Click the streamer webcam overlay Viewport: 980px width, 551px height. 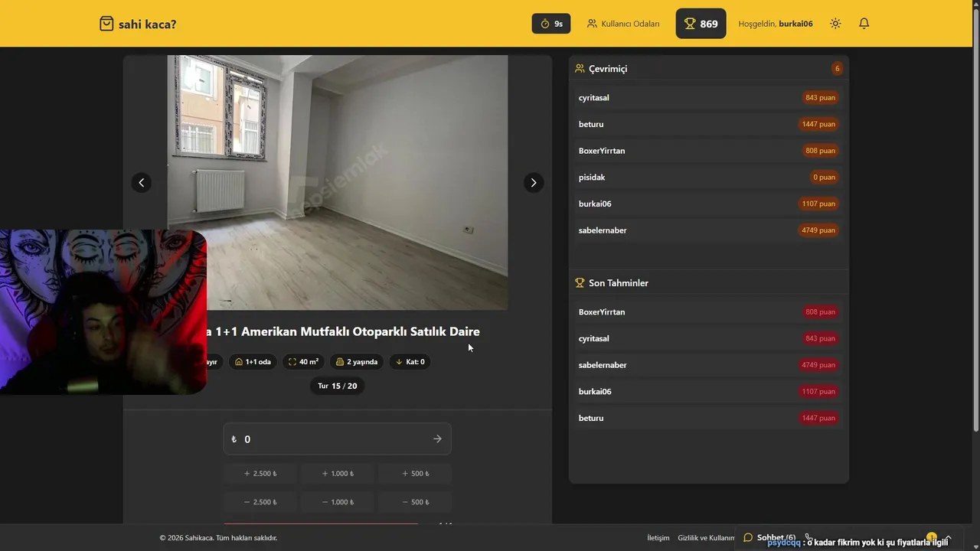[x=103, y=312]
